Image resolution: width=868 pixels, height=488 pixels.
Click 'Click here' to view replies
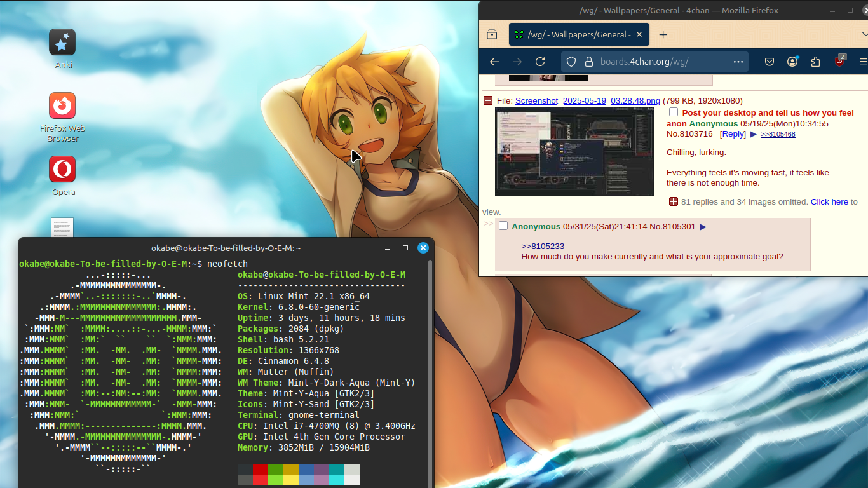tap(829, 201)
